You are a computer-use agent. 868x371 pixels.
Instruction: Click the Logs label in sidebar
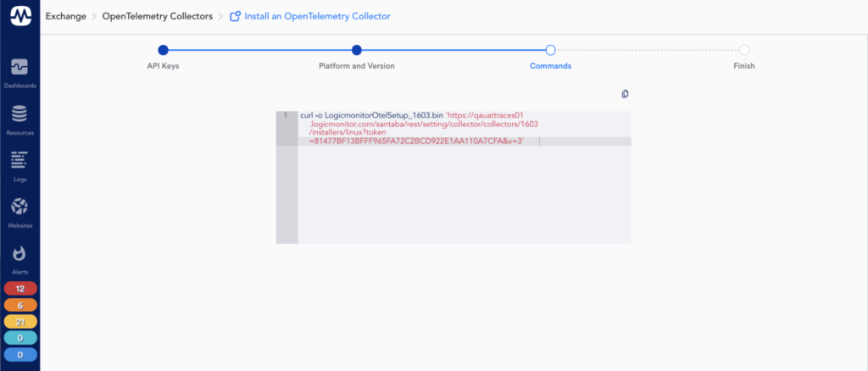click(20, 179)
